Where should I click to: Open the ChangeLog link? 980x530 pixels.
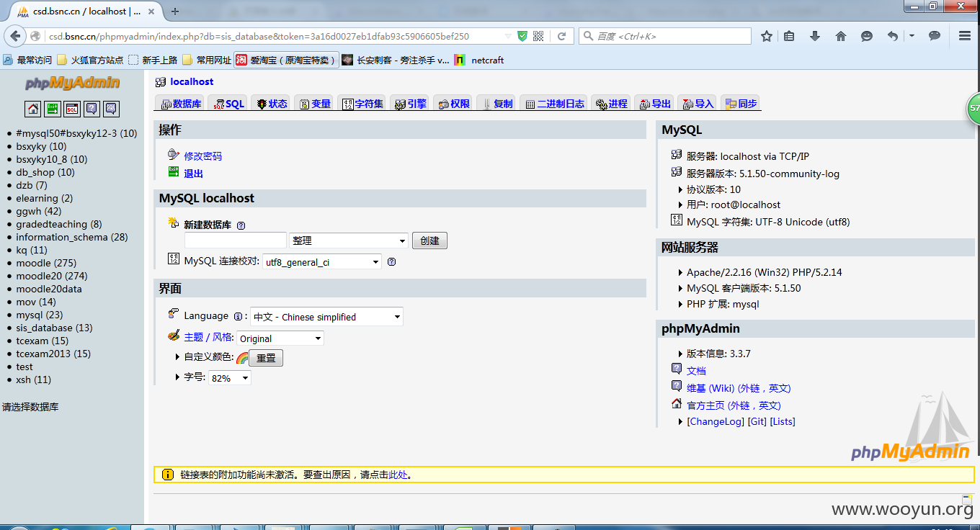click(x=715, y=421)
